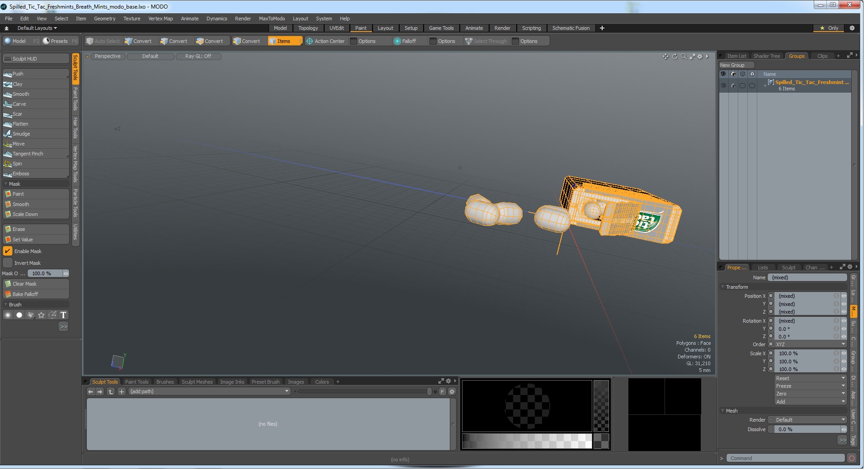Choose the Spin sculpt tool
This screenshot has height=470, width=868.
pos(36,164)
